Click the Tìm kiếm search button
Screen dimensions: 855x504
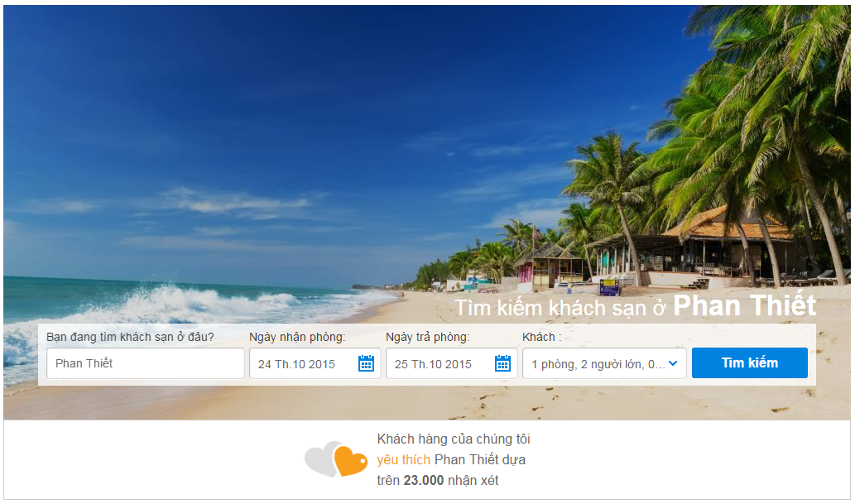[x=750, y=362]
